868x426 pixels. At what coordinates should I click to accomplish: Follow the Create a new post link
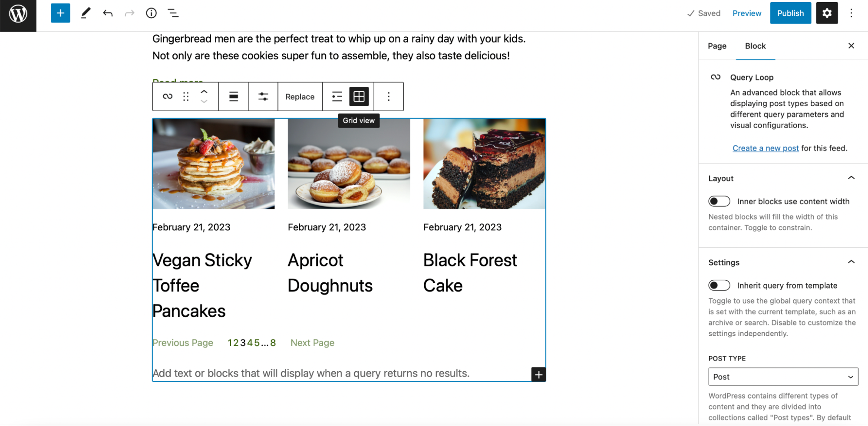766,148
